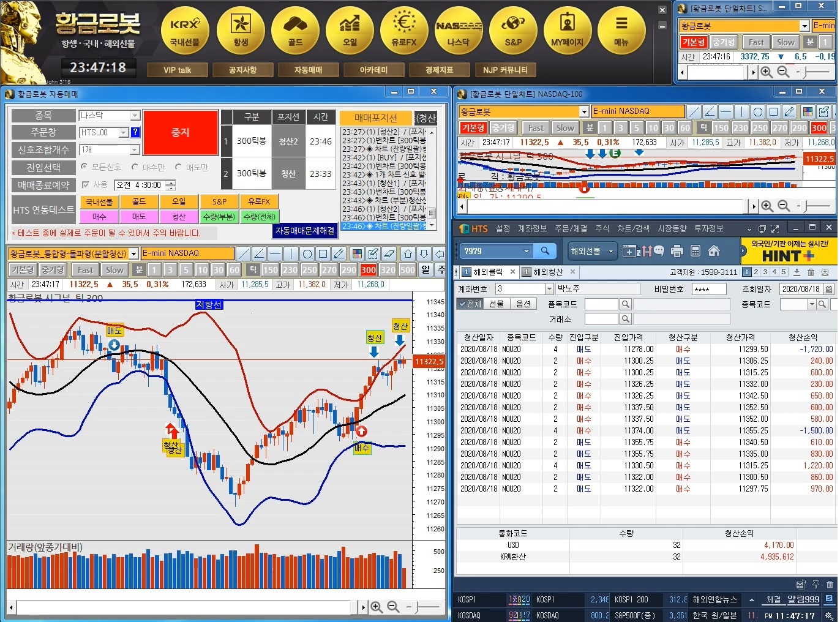Screen dimensions: 840x622
Task: Select vertical line tool in bottom-left chart toolbar
Action: pos(291,253)
